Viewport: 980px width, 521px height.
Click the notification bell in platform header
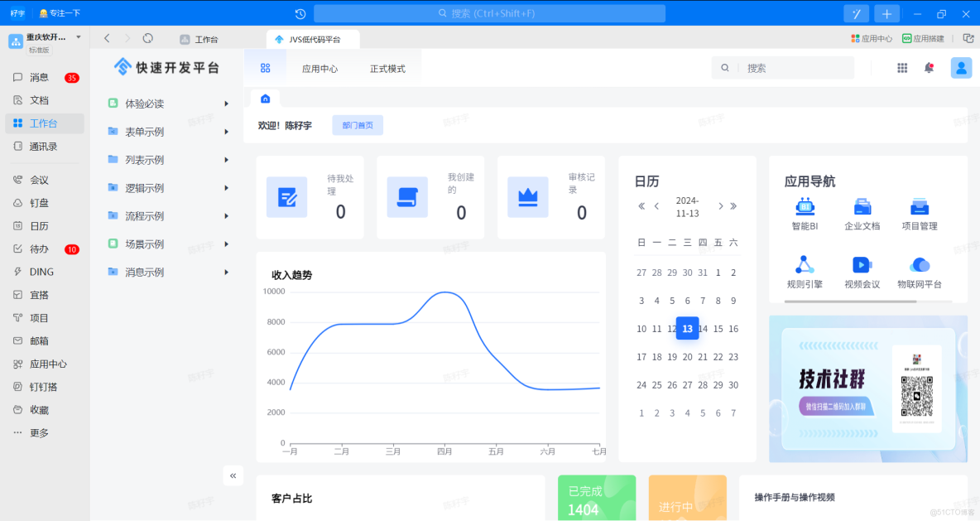[929, 68]
